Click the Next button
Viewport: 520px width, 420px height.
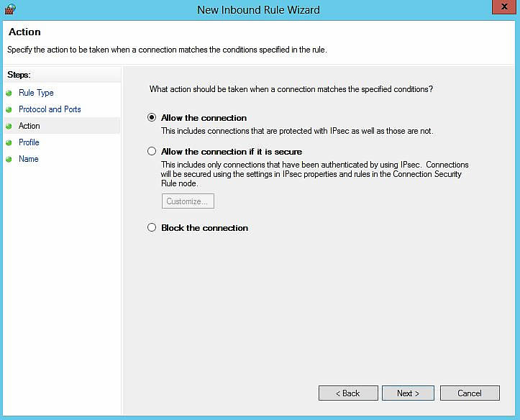408,393
